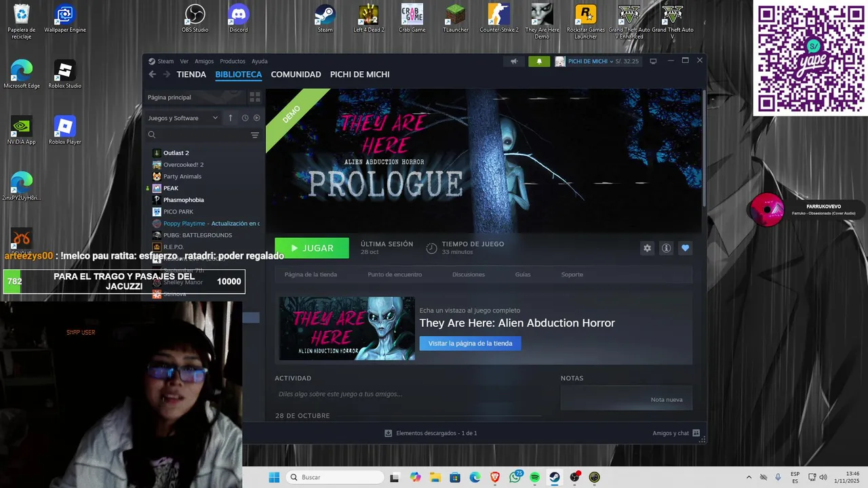Click the sort ascending arrow in library sidebar
This screenshot has height=488, width=868.
pos(230,118)
